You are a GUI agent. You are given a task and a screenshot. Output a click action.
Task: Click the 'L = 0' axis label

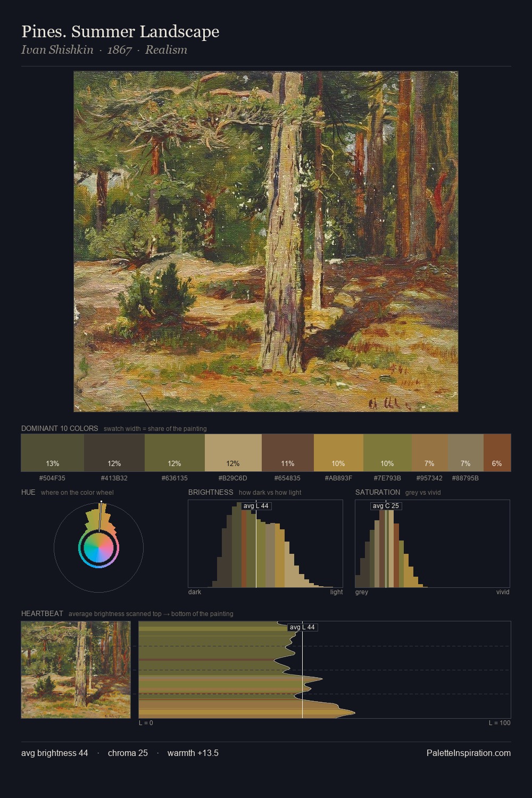(x=146, y=722)
